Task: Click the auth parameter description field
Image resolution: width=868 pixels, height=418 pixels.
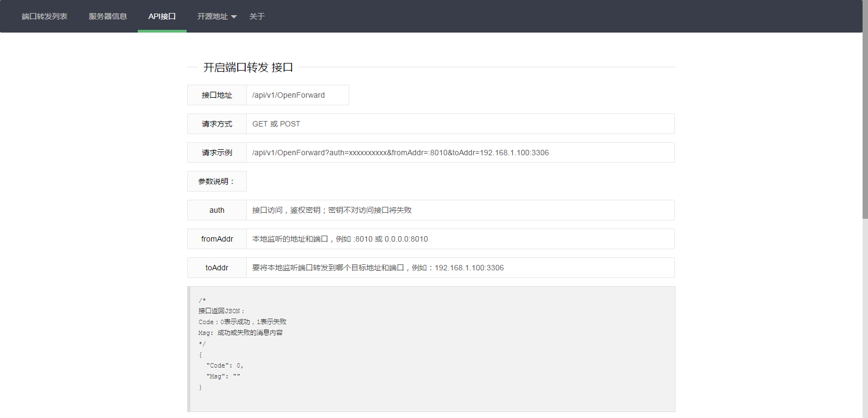Action: 461,210
